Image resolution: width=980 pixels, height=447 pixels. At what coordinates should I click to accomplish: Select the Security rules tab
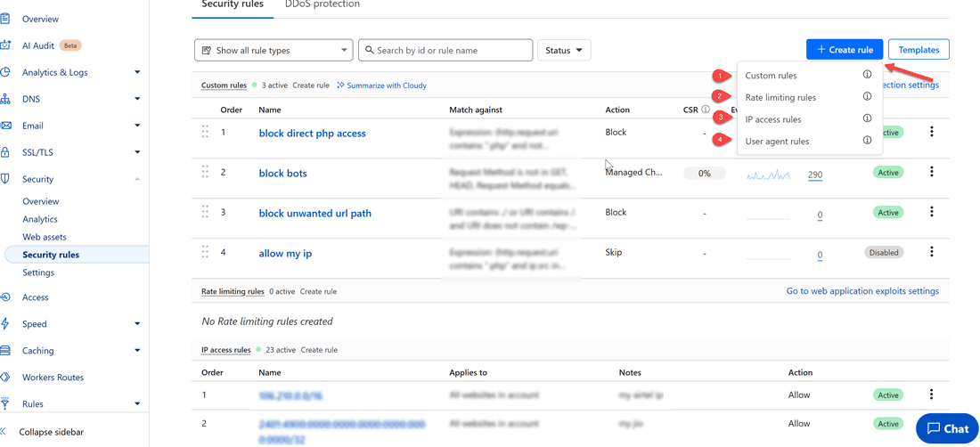[233, 4]
